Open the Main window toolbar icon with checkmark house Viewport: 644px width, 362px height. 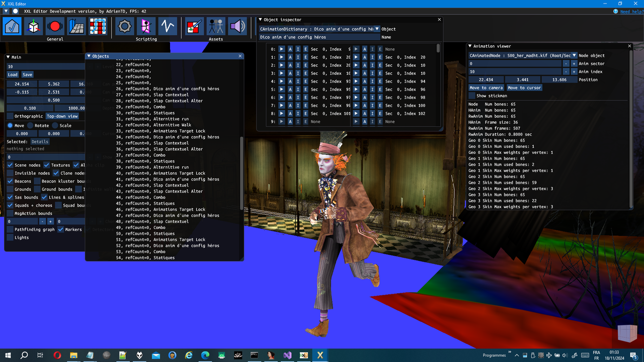[12, 26]
